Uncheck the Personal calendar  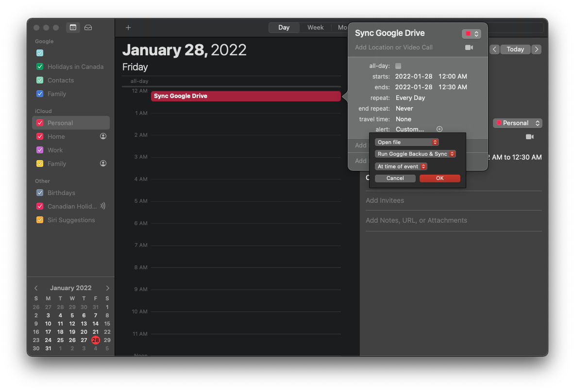tap(40, 123)
